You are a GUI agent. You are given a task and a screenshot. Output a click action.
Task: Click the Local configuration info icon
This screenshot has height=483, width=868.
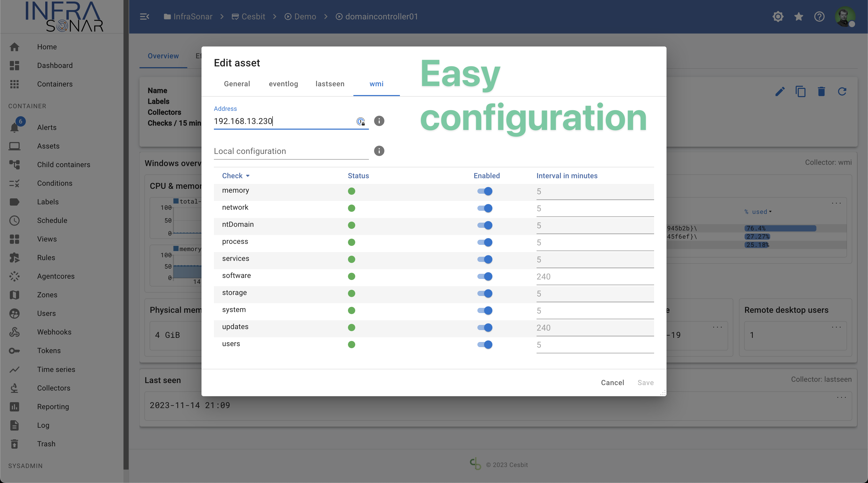pyautogui.click(x=379, y=151)
